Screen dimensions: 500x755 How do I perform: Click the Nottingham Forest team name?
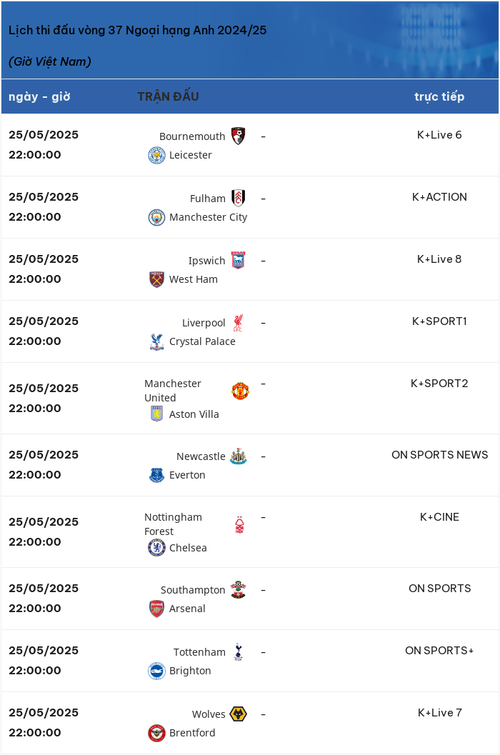(x=173, y=524)
